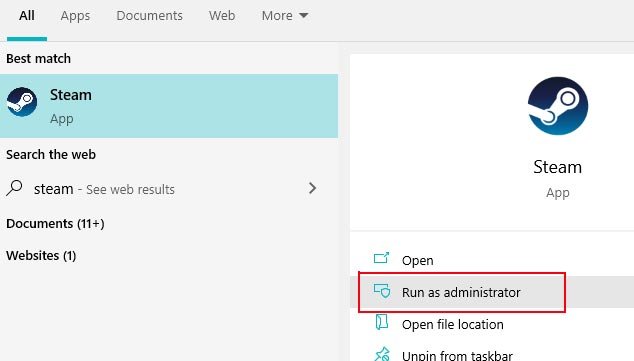Click the Run as administrator shield icon

(x=382, y=291)
